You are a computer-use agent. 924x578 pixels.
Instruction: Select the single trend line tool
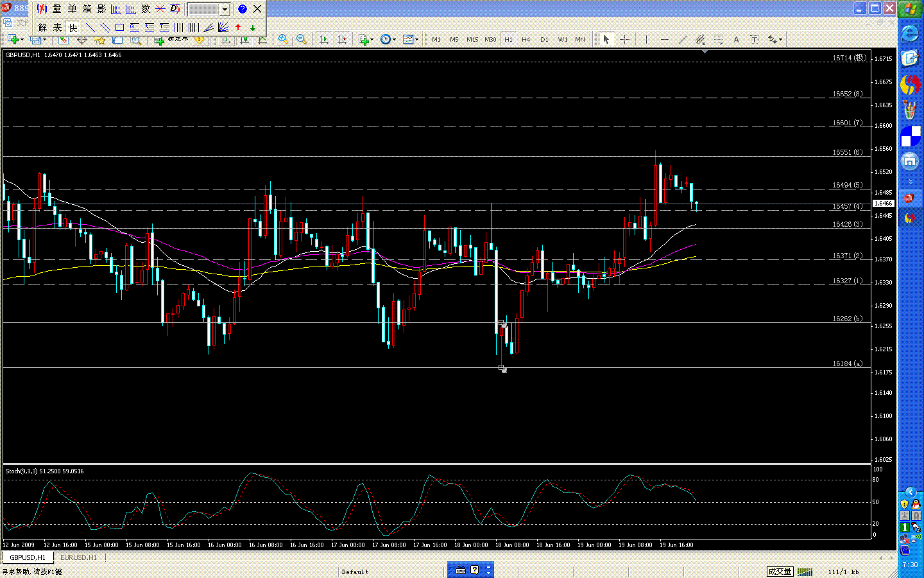click(x=90, y=28)
